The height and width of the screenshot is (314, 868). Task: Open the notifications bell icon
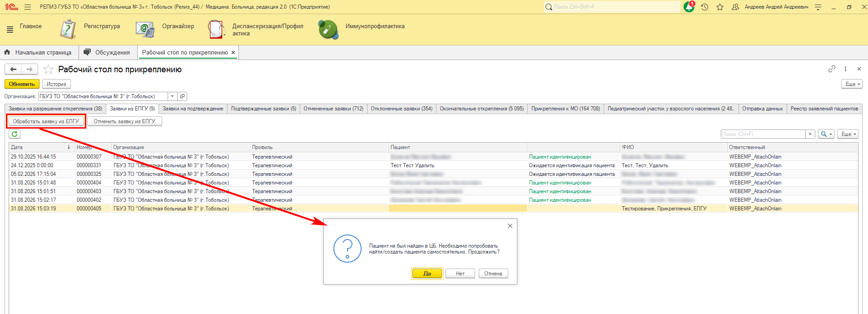pos(689,7)
